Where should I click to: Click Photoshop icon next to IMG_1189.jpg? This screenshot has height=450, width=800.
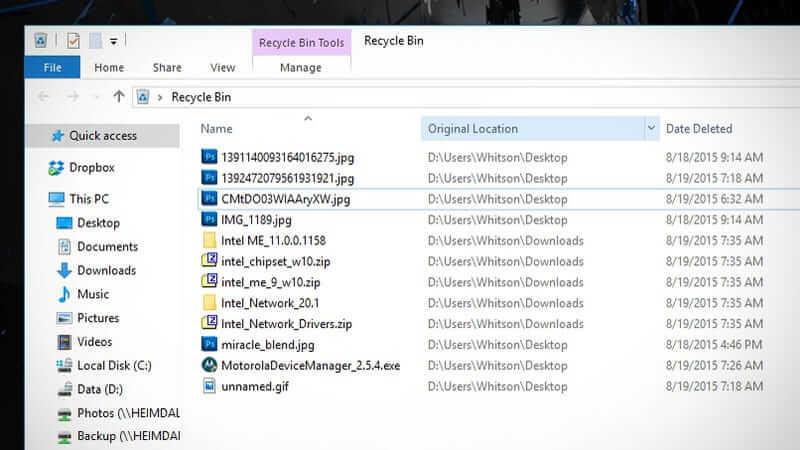pyautogui.click(x=209, y=219)
